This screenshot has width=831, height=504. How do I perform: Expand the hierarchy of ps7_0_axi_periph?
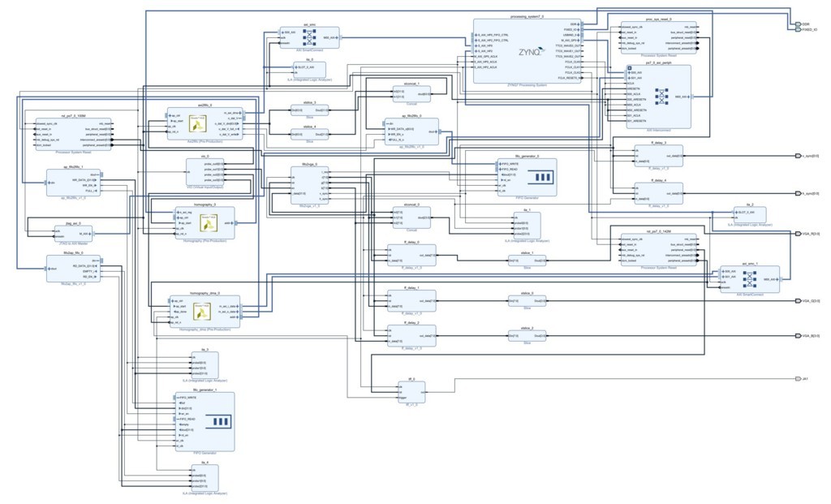point(630,68)
